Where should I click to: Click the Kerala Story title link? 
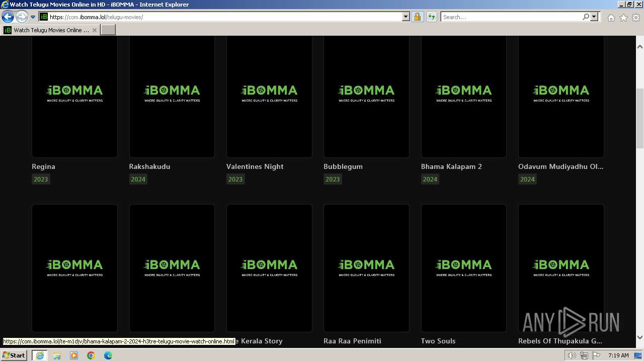[x=259, y=341]
